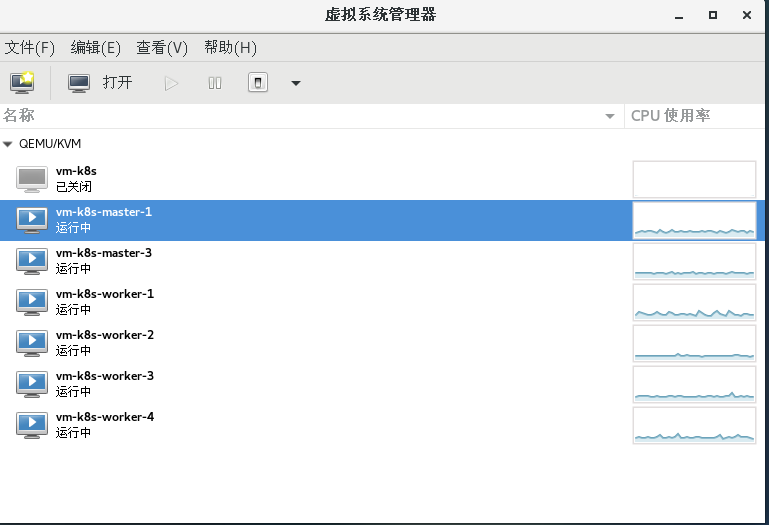Screen dimensions: 769x525
Task: Click the CPU 使用率 column header
Action: [x=670, y=116]
